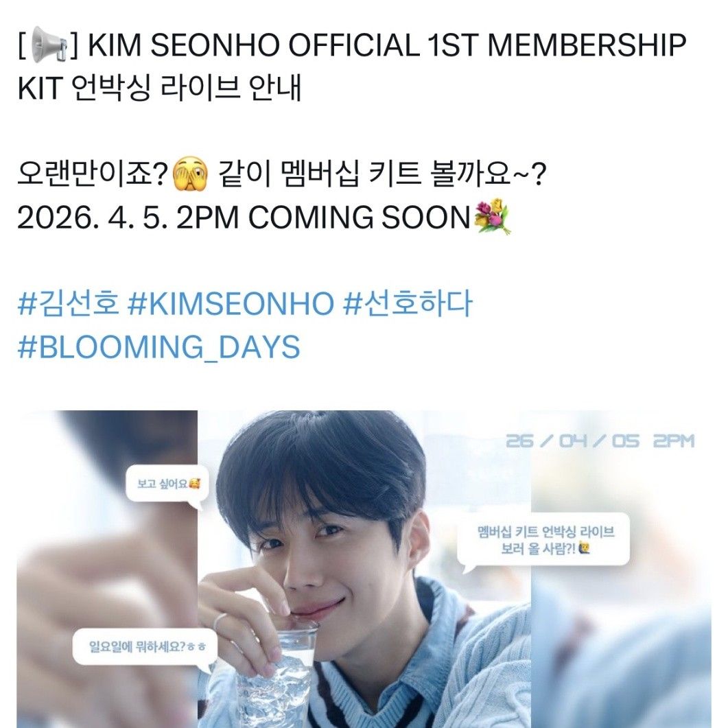Click the 26/04/05 2PM date on the image

point(600,441)
